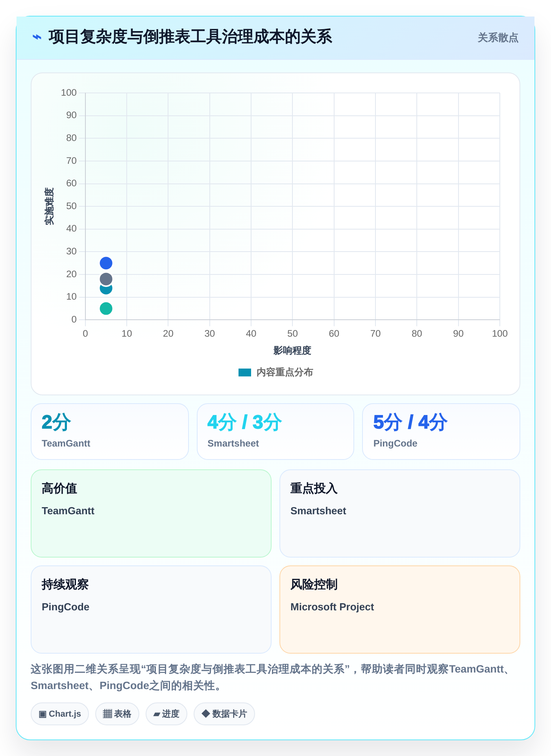
Task: Click the Microsoft Project text
Action: [332, 607]
